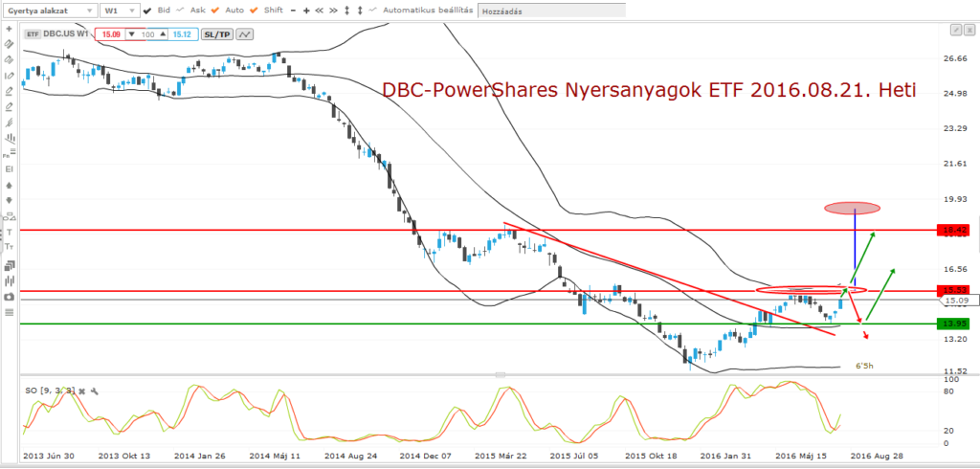Click the red 15.09 sell price button
This screenshot has height=469, width=980.
point(110,35)
